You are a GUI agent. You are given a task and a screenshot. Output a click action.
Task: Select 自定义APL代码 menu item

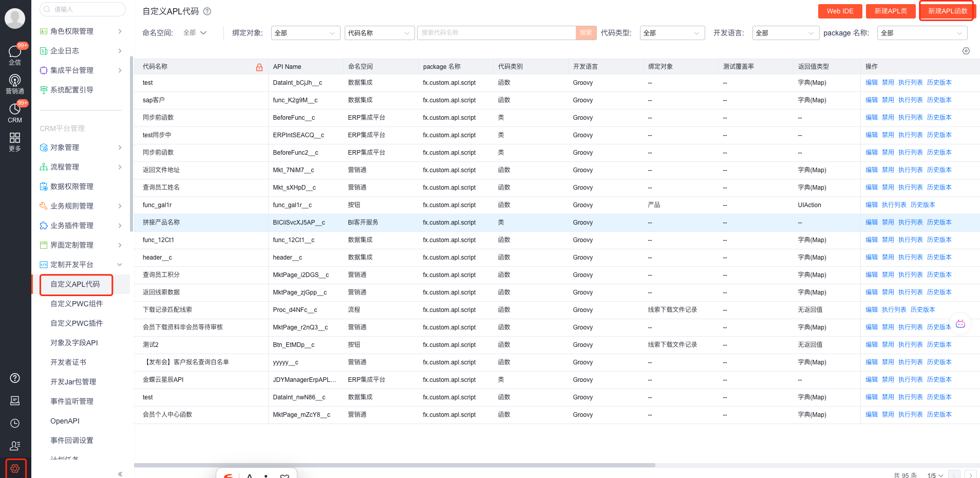[x=76, y=284]
